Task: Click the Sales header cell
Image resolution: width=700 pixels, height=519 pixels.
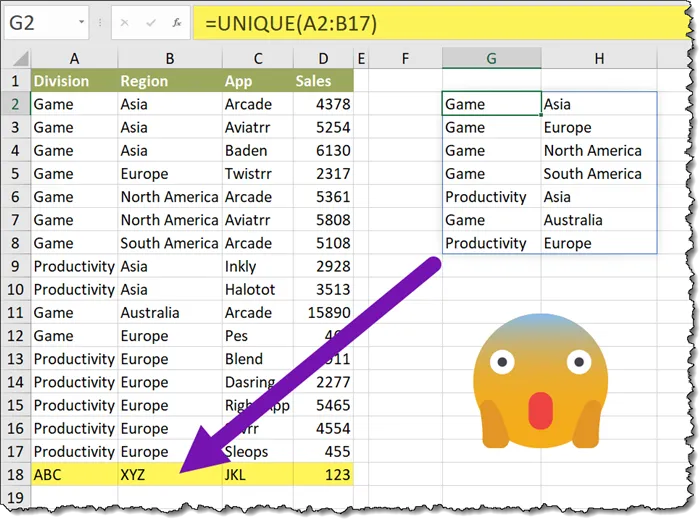Action: (x=323, y=81)
